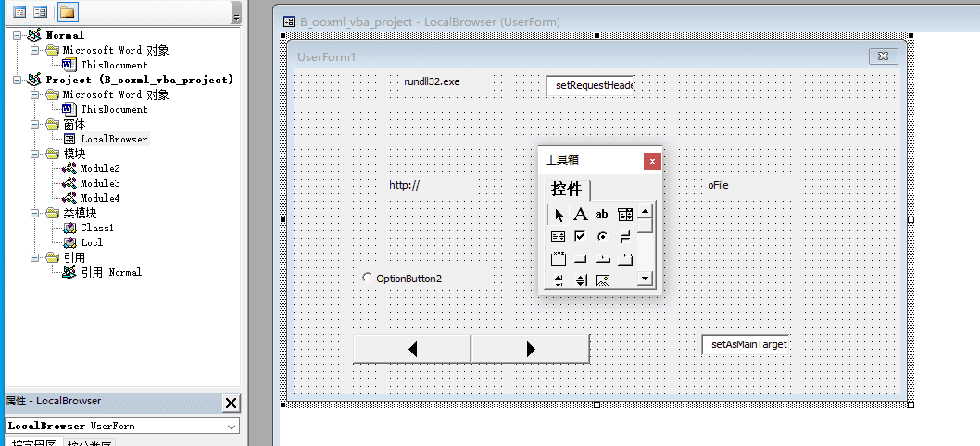Viewport: 980px width, 446px height.
Task: Select the Image control tool
Action: coord(602,279)
